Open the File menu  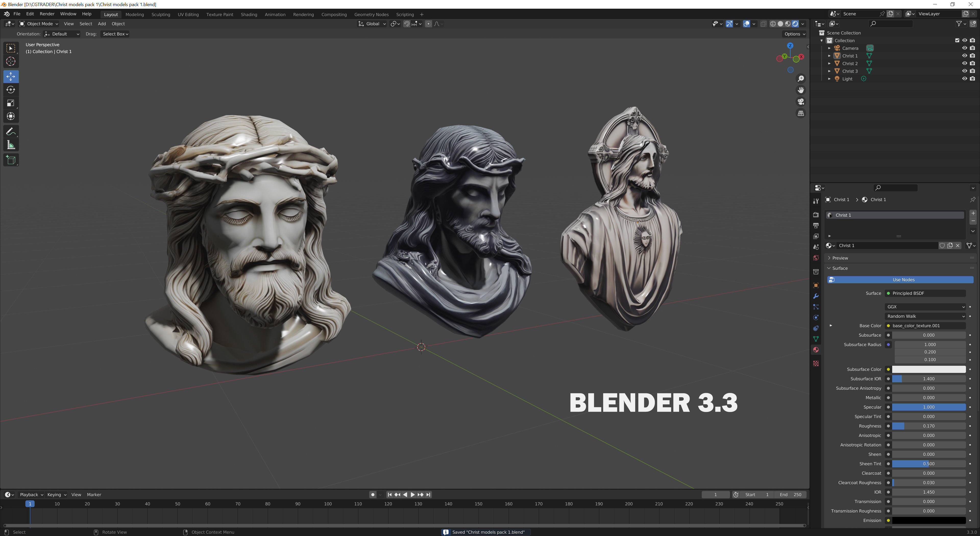point(17,14)
